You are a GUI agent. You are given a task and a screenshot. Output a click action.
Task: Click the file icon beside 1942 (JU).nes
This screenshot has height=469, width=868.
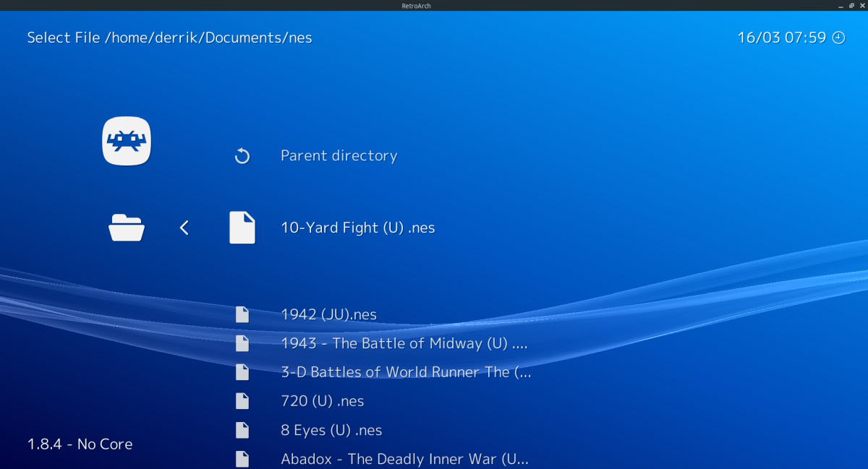point(242,314)
